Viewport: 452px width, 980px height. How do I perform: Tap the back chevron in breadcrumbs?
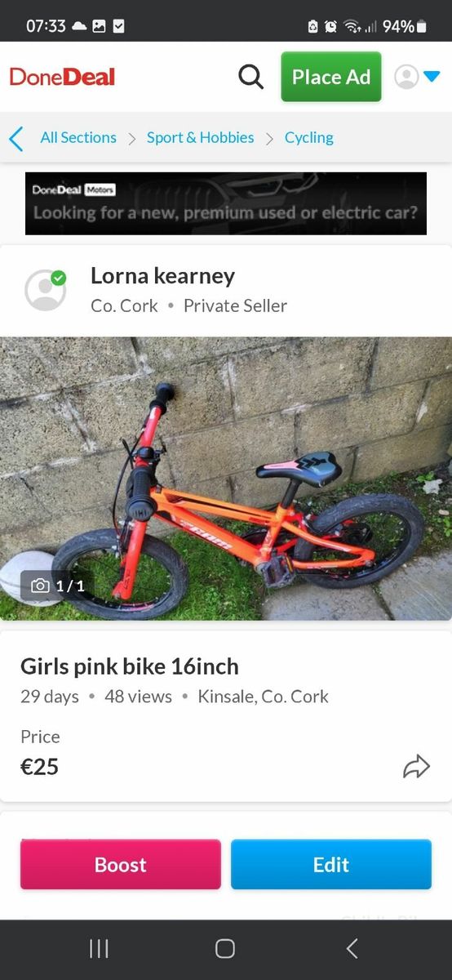click(16, 138)
